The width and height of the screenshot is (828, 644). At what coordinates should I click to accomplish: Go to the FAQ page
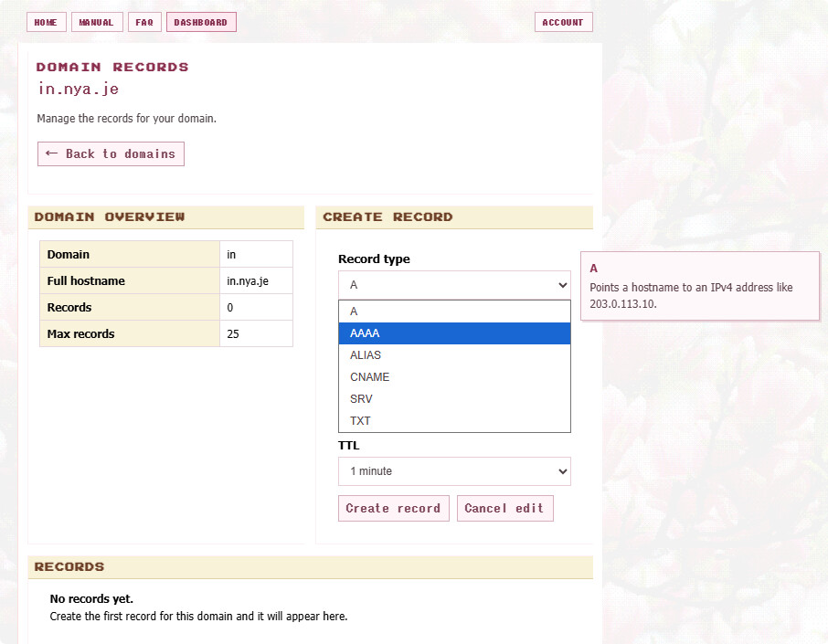pos(144,22)
